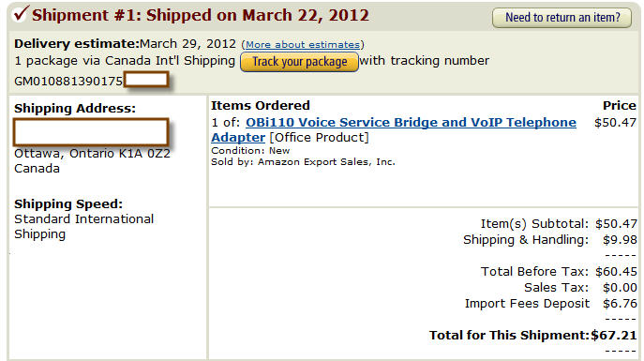Screen dimensions: 644x361
Task: Click the Sold by Amazon Export Sales text
Action: 303,162
